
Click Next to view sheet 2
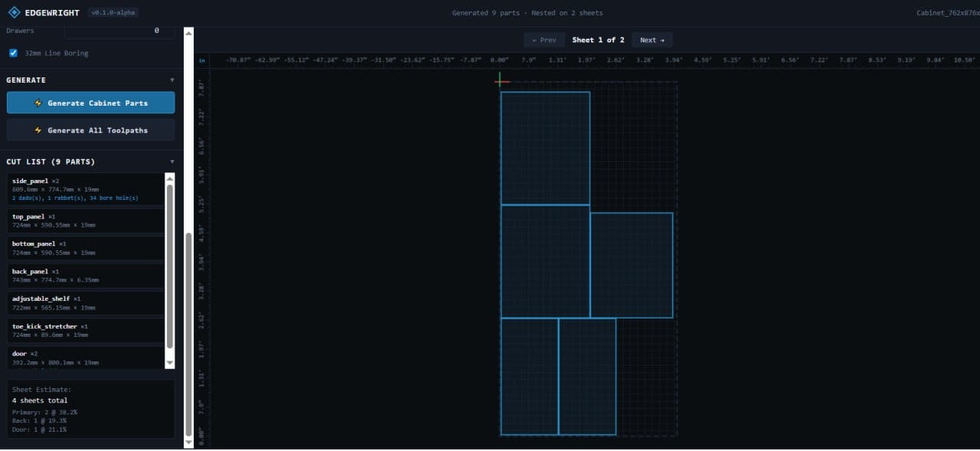click(652, 39)
